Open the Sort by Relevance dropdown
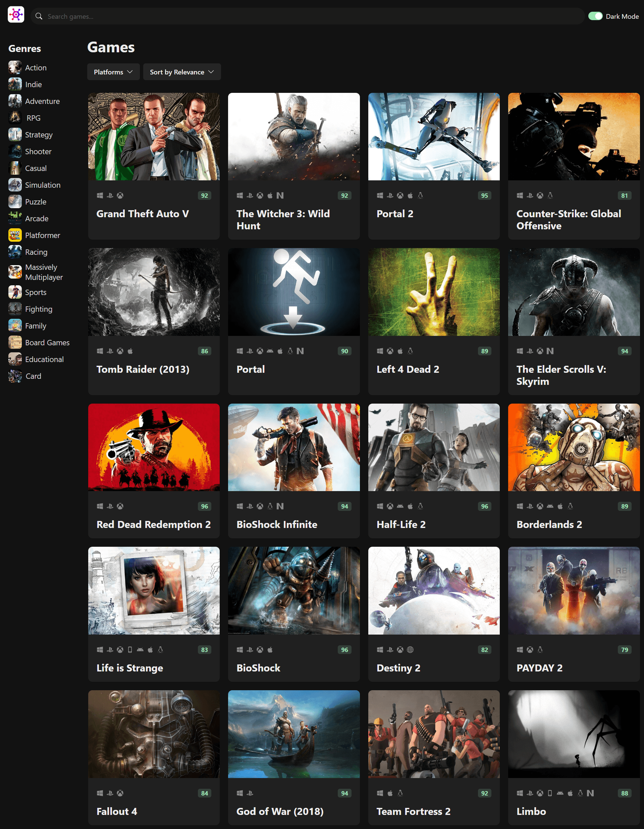The height and width of the screenshot is (829, 644). 181,72
